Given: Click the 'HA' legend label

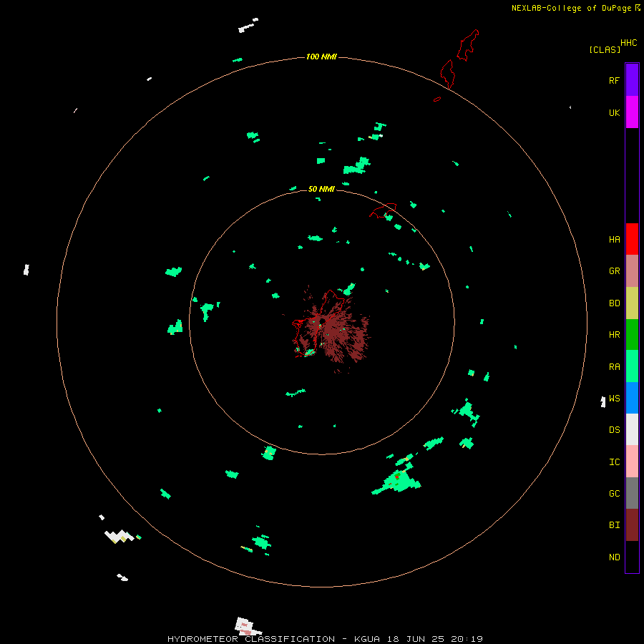Looking at the screenshot, I should [614, 240].
